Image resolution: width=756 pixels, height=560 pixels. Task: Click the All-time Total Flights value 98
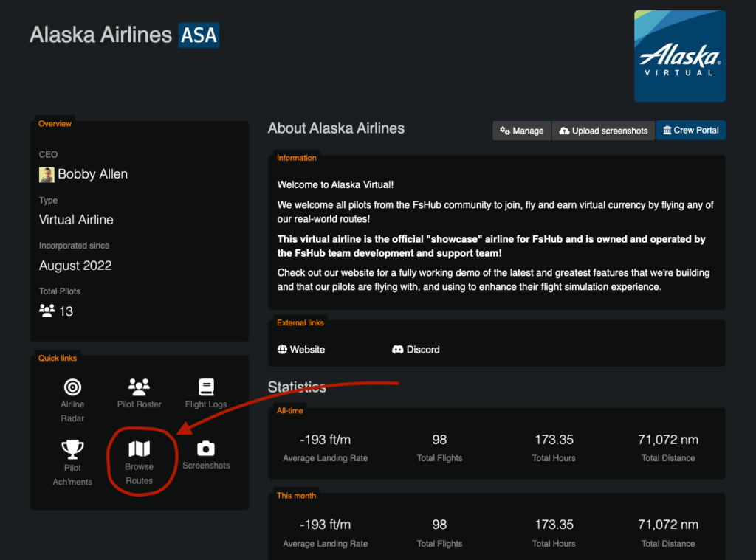click(439, 440)
